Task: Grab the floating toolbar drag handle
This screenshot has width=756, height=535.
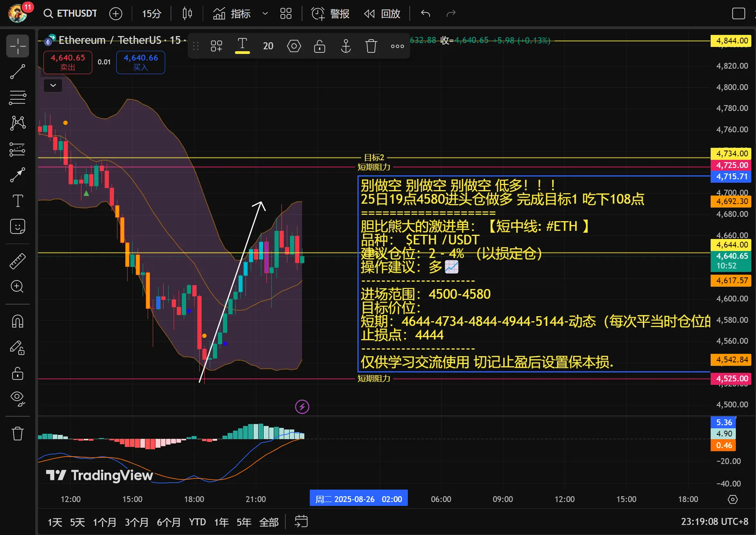Action: 196,46
